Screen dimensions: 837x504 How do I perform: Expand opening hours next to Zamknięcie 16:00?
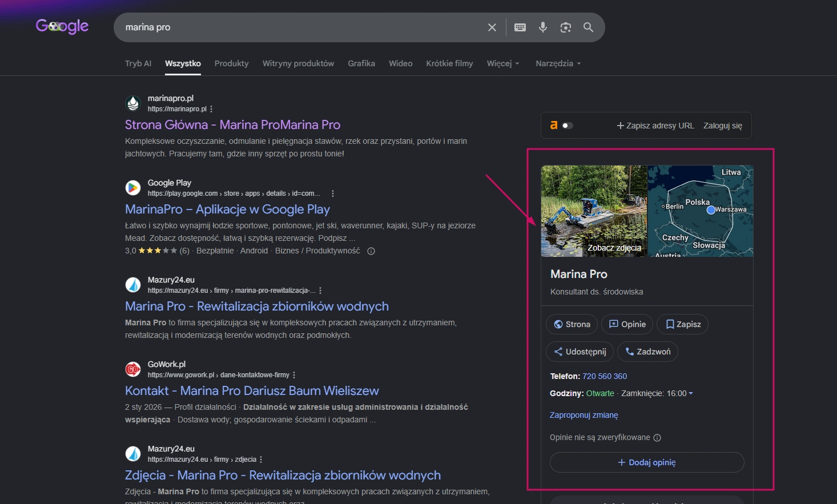click(691, 393)
